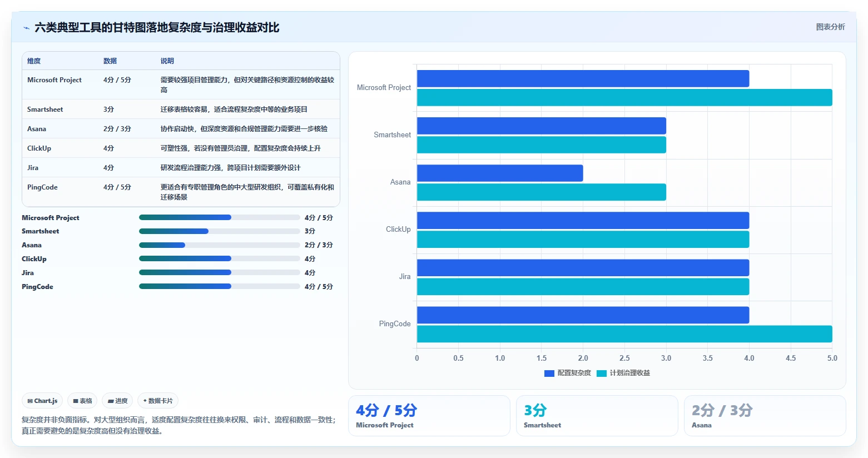Click the 维度 column header

pos(34,61)
